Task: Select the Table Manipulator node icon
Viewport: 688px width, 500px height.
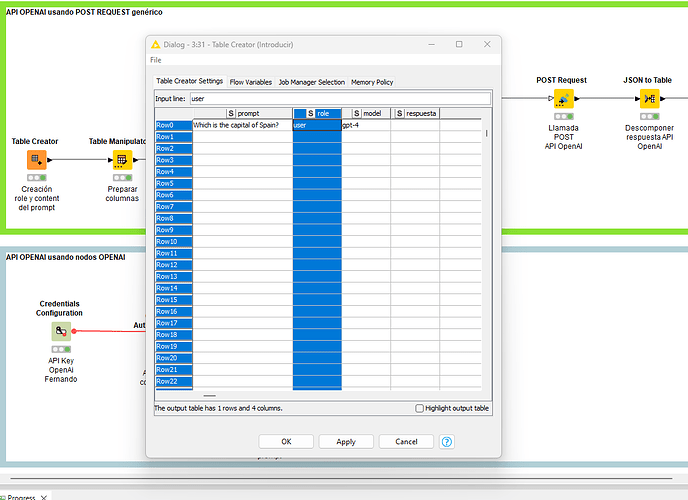Action: pyautogui.click(x=121, y=160)
